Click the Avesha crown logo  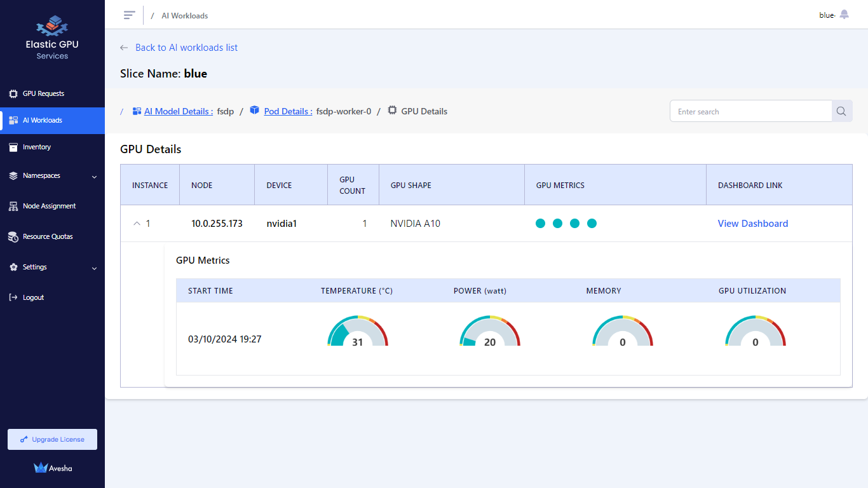click(x=41, y=468)
